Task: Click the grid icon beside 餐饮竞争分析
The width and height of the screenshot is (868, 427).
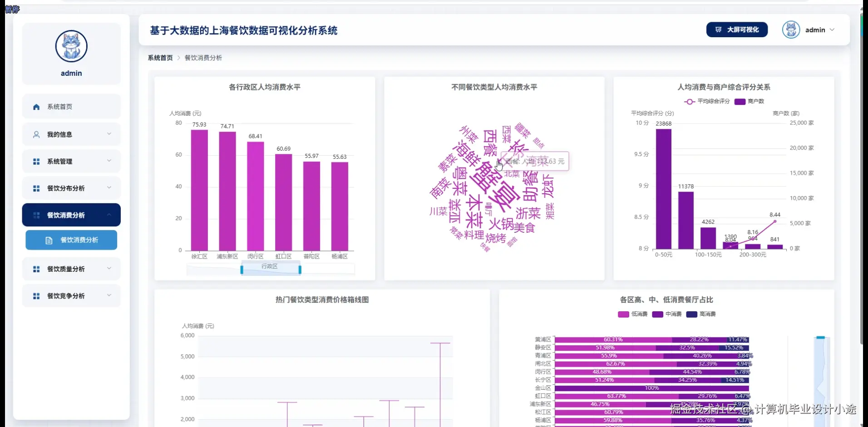Action: (36, 296)
